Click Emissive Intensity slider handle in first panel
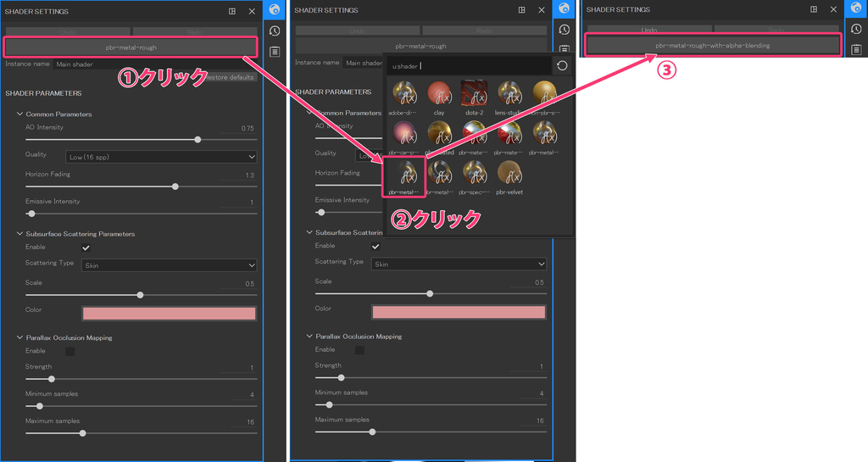The image size is (868, 462). point(31,214)
